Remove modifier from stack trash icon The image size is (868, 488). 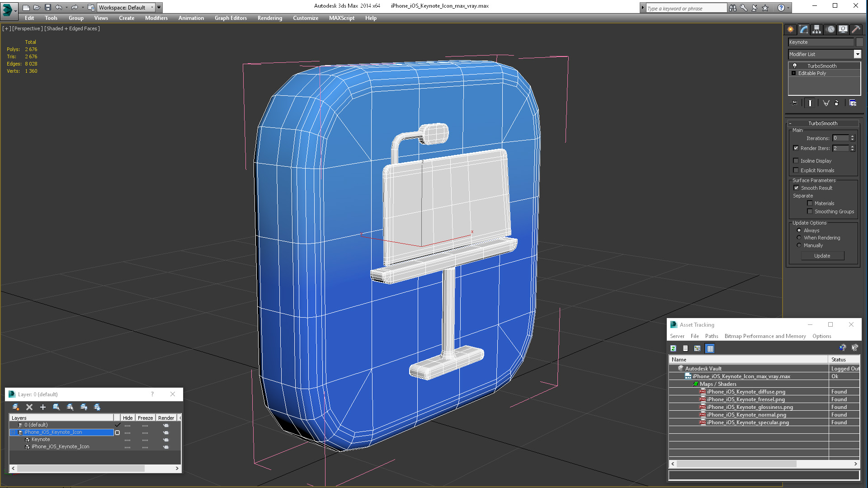(x=836, y=103)
